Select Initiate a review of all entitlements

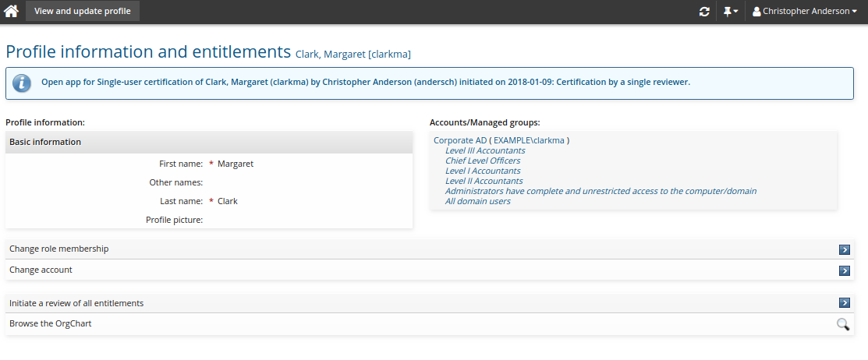coord(76,303)
